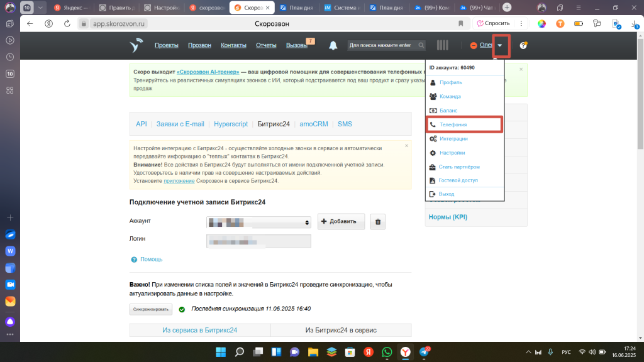Open the Вызовы section
Viewport: 644px width, 362px height.
coord(297,45)
